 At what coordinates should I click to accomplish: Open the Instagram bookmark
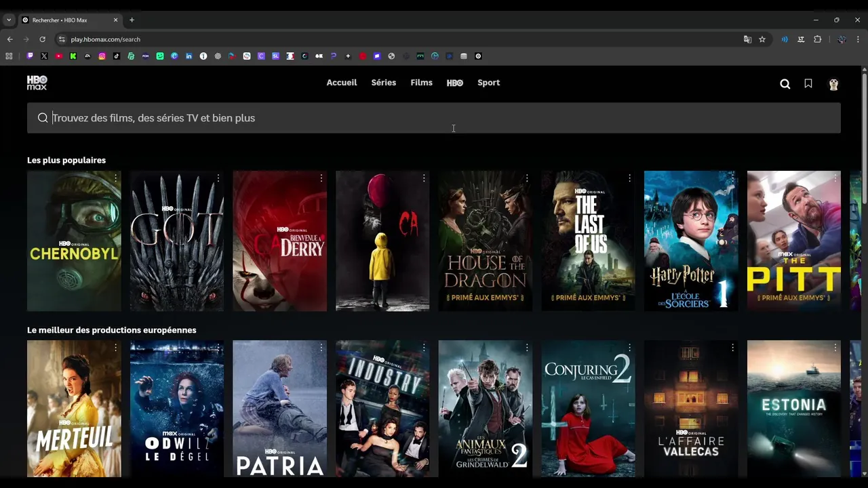coord(102,56)
